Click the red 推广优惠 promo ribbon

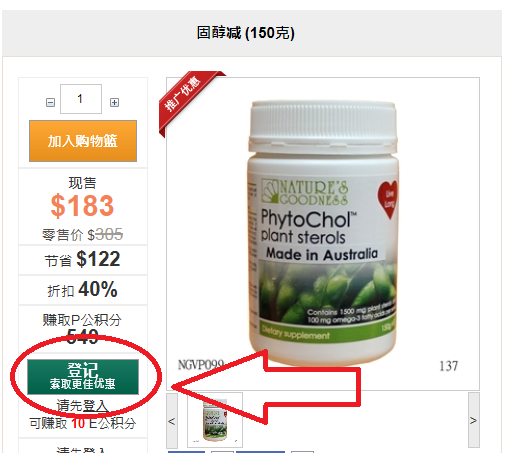coord(188,99)
